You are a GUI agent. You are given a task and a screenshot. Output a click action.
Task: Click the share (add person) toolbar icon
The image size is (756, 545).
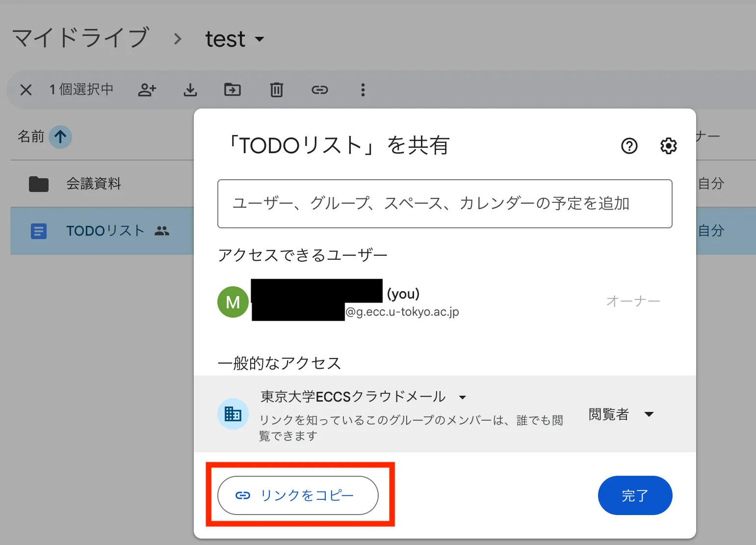point(147,90)
